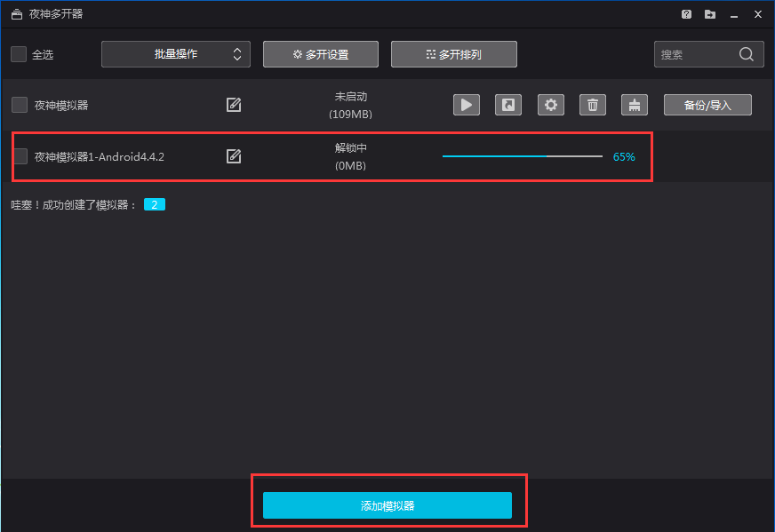This screenshot has width=775, height=532.
Task: Run the search with the magnifier icon
Action: point(747,53)
